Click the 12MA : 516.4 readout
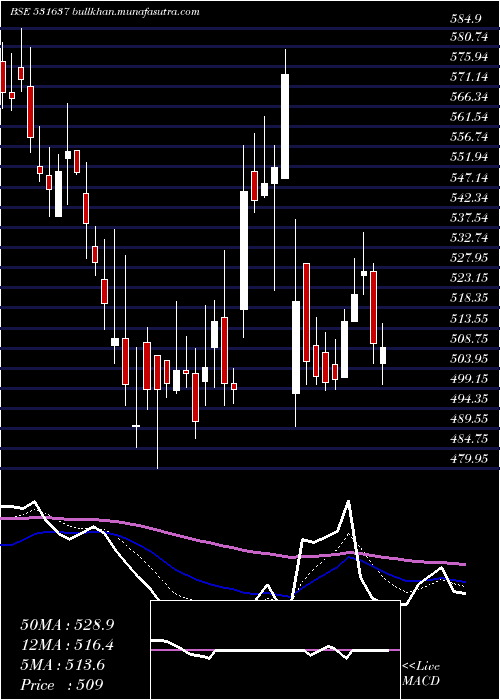Image resolution: width=500 pixels, height=700 pixels. [x=66, y=645]
